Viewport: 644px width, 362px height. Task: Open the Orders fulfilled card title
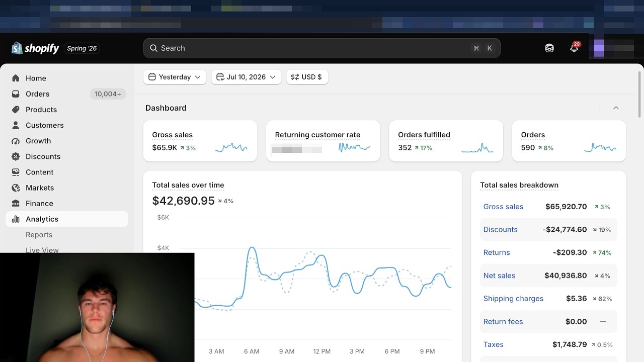[x=424, y=135]
